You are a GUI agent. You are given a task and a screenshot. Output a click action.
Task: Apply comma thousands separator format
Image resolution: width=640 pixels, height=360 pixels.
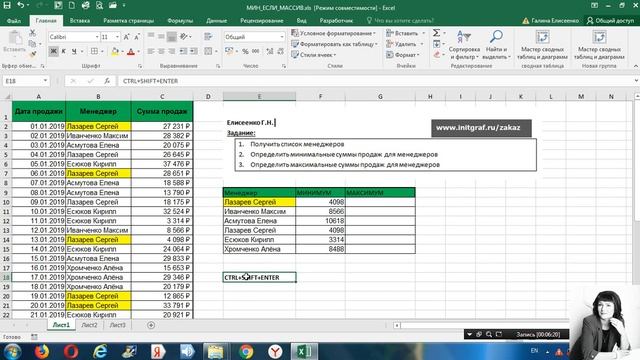(x=256, y=51)
